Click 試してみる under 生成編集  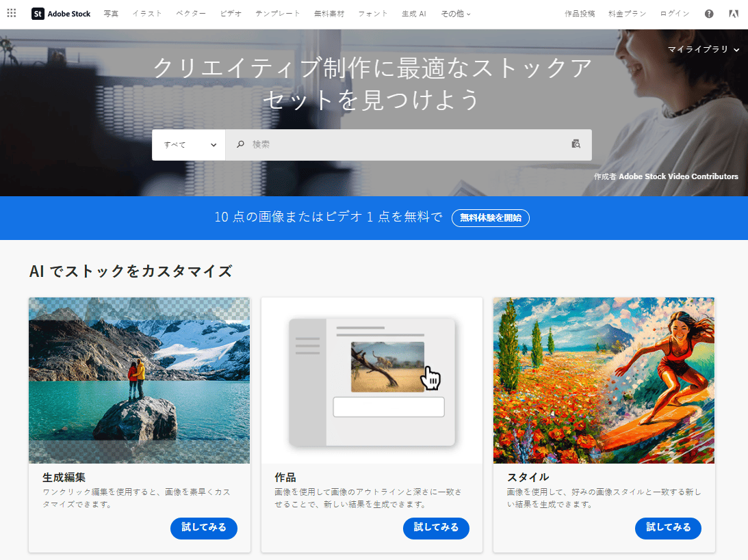[204, 528]
